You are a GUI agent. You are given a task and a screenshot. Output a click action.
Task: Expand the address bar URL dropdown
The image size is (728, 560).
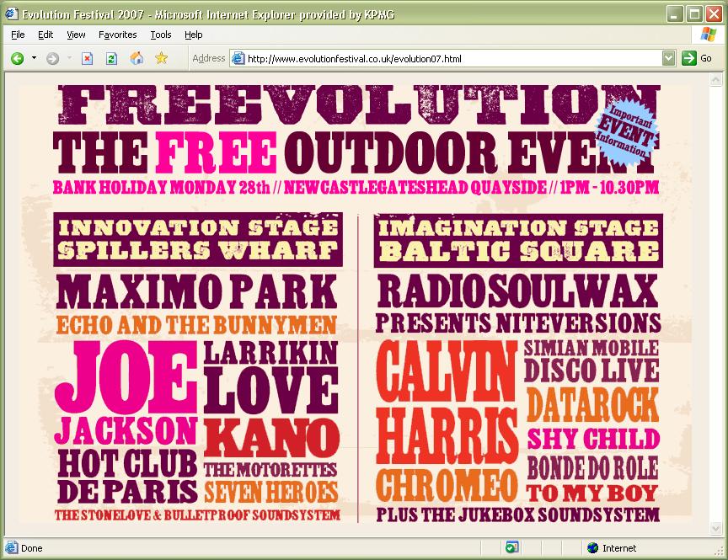[668, 58]
